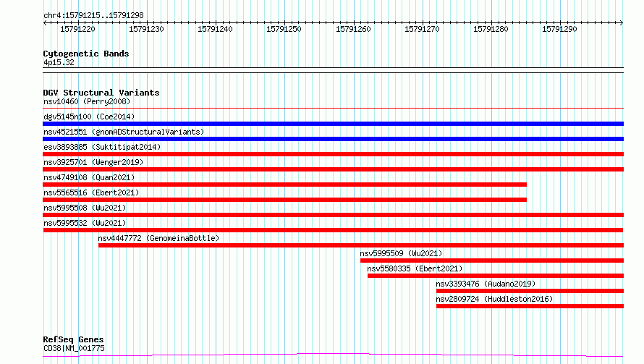Open the RefSeq Genes track heading
The width and height of the screenshot is (644, 364).
[73, 339]
